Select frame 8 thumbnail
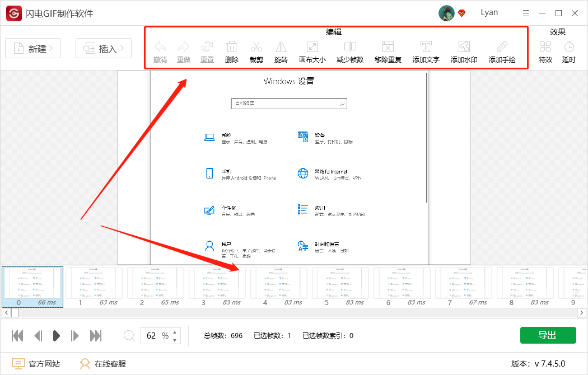The image size is (588, 375). [x=525, y=287]
